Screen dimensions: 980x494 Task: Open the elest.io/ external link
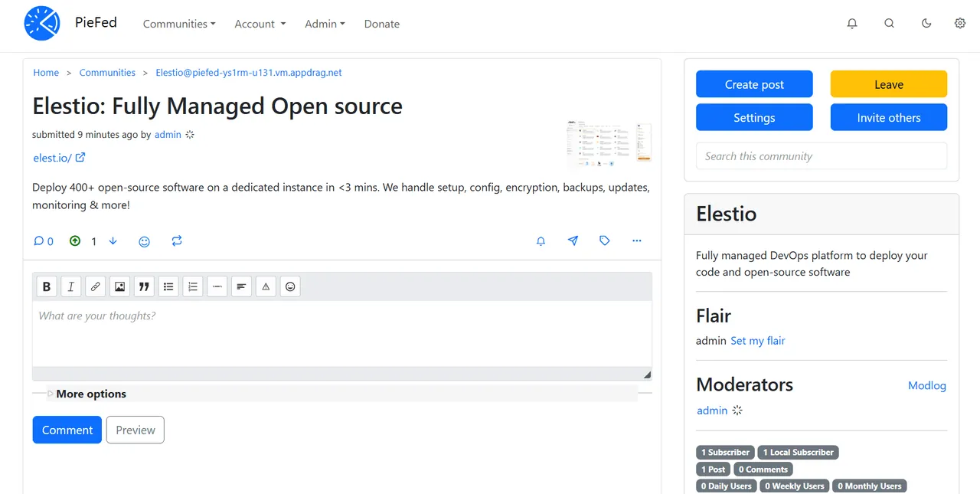click(x=60, y=158)
